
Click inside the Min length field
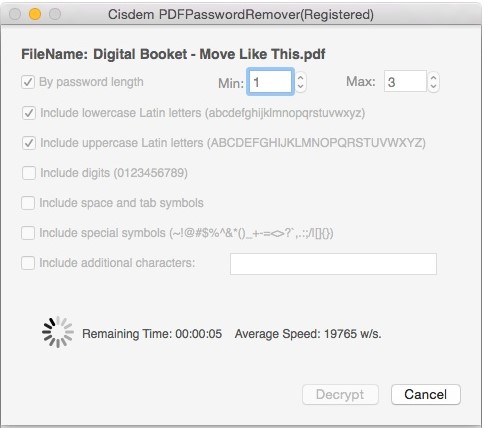[270, 82]
